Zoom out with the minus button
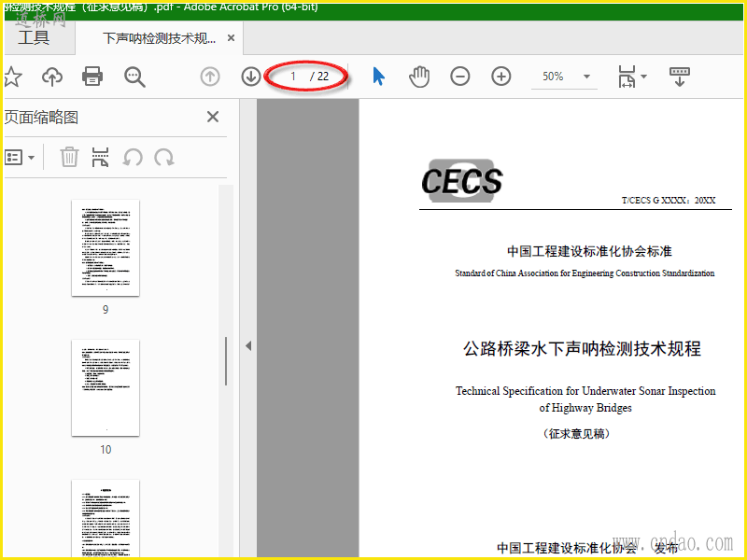Screen dimensions: 747x560 pyautogui.click(x=460, y=77)
